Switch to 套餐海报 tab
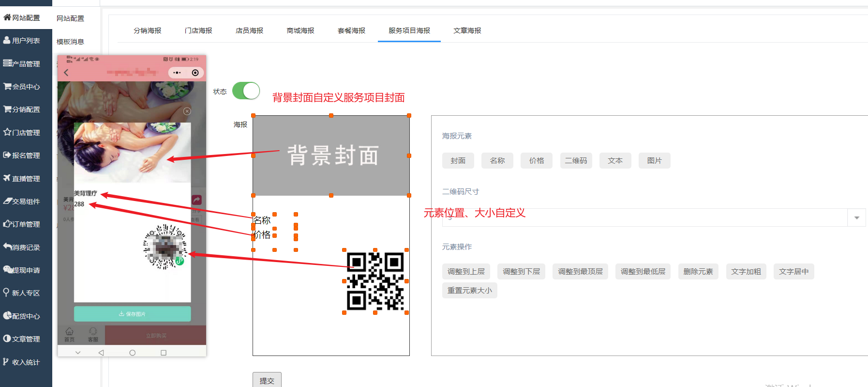Screen dimensions: 868x387 351,31
